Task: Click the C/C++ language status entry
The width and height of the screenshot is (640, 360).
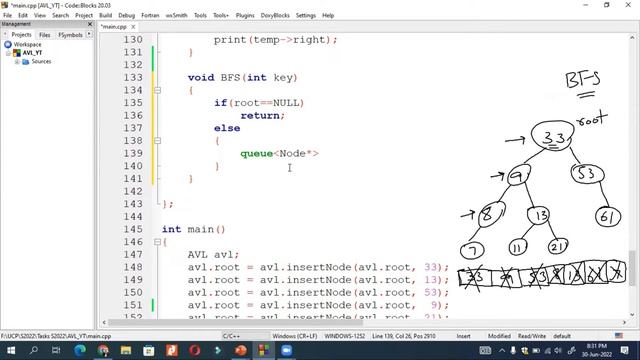Action: click(x=245, y=336)
